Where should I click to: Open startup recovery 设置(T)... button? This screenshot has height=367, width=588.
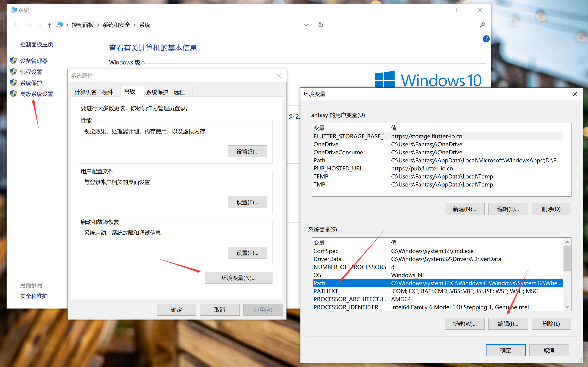point(247,253)
